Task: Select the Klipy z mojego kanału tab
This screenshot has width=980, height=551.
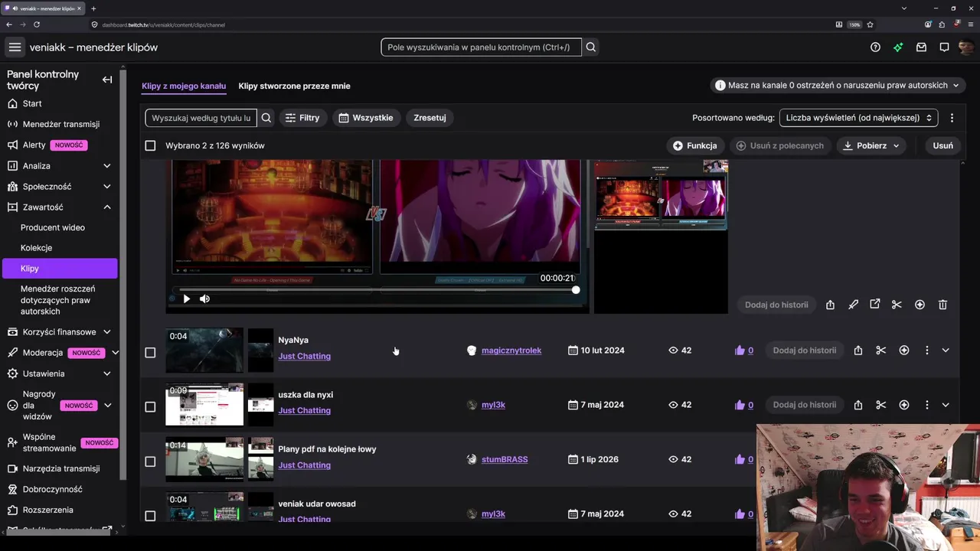Action: (x=184, y=86)
